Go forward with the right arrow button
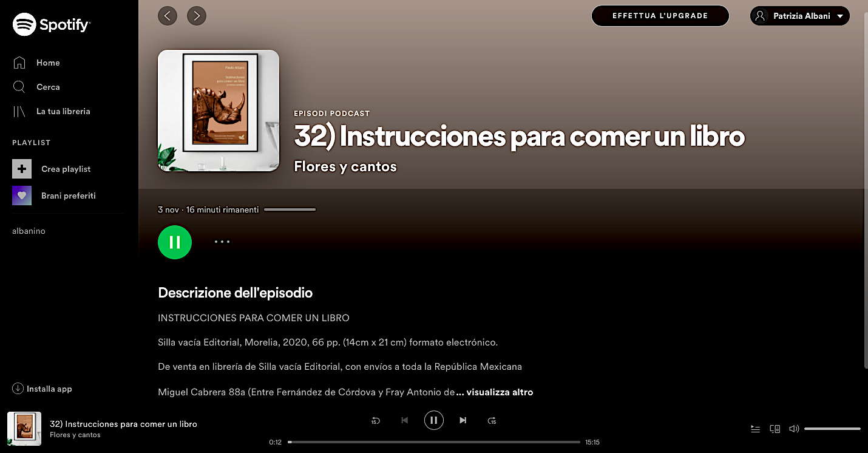The width and height of the screenshot is (868, 453). [197, 16]
